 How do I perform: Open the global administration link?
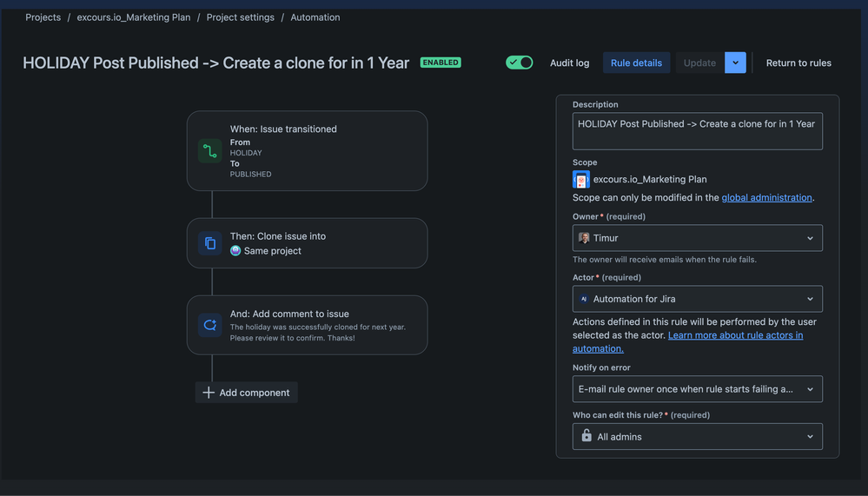pyautogui.click(x=766, y=198)
